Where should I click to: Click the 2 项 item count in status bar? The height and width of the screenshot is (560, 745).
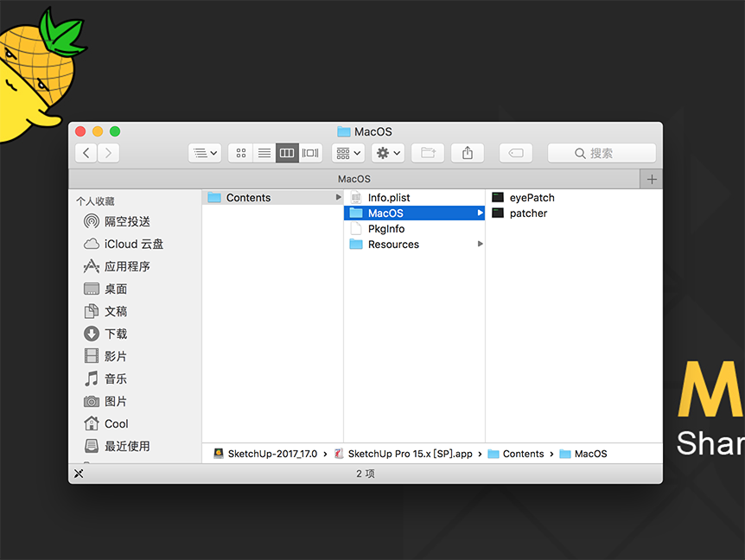366,474
